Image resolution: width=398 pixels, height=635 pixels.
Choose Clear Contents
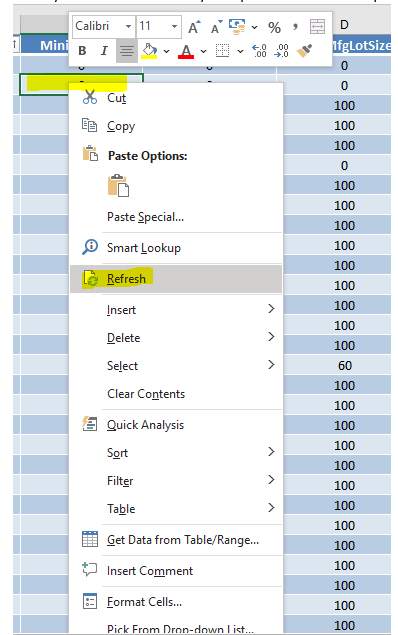click(x=176, y=394)
